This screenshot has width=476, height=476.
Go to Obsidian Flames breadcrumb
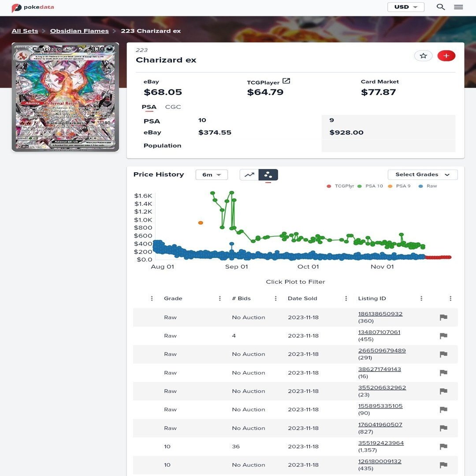pyautogui.click(x=79, y=31)
